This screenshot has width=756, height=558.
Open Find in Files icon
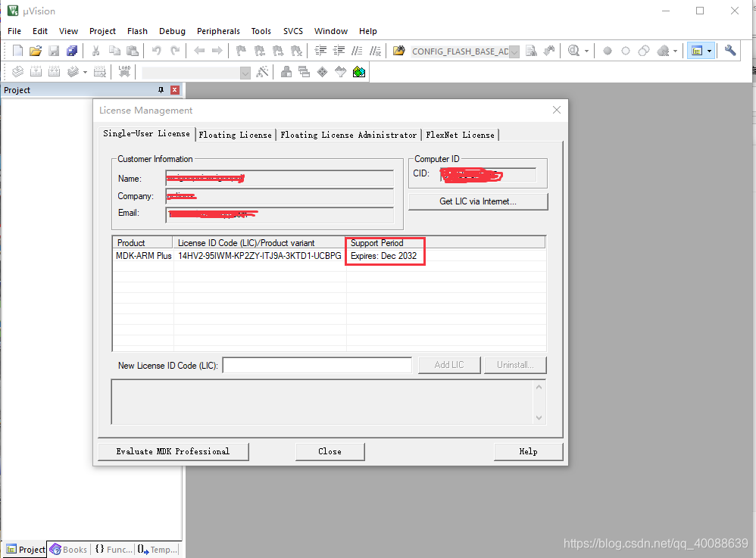pyautogui.click(x=398, y=51)
